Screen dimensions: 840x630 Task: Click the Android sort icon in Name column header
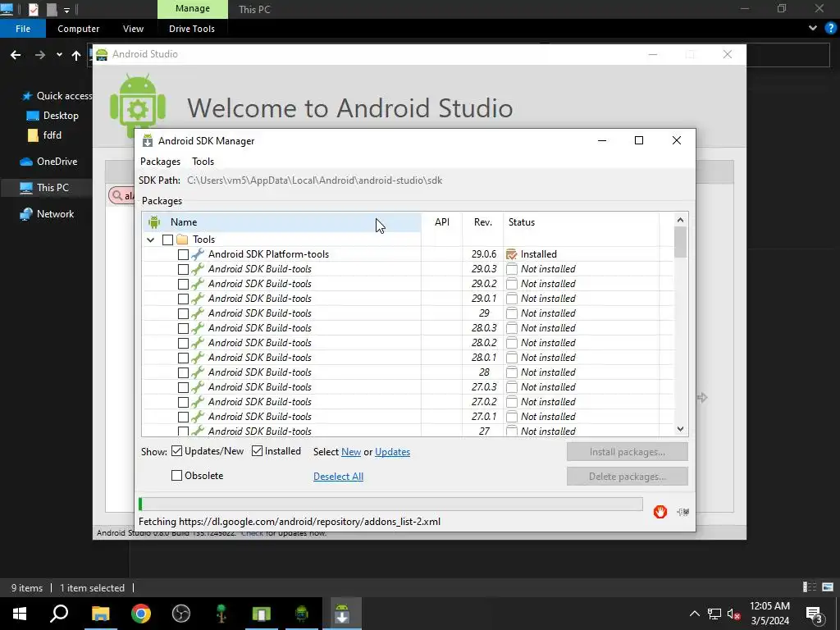point(154,221)
